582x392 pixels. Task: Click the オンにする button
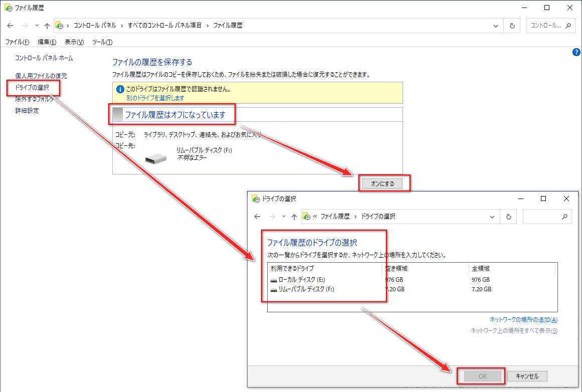point(383,183)
